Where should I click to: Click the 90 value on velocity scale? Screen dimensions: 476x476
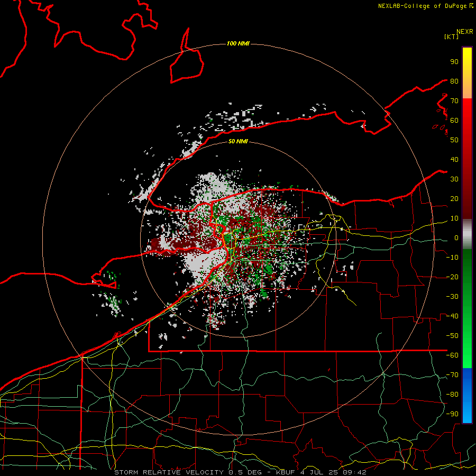[x=454, y=62]
